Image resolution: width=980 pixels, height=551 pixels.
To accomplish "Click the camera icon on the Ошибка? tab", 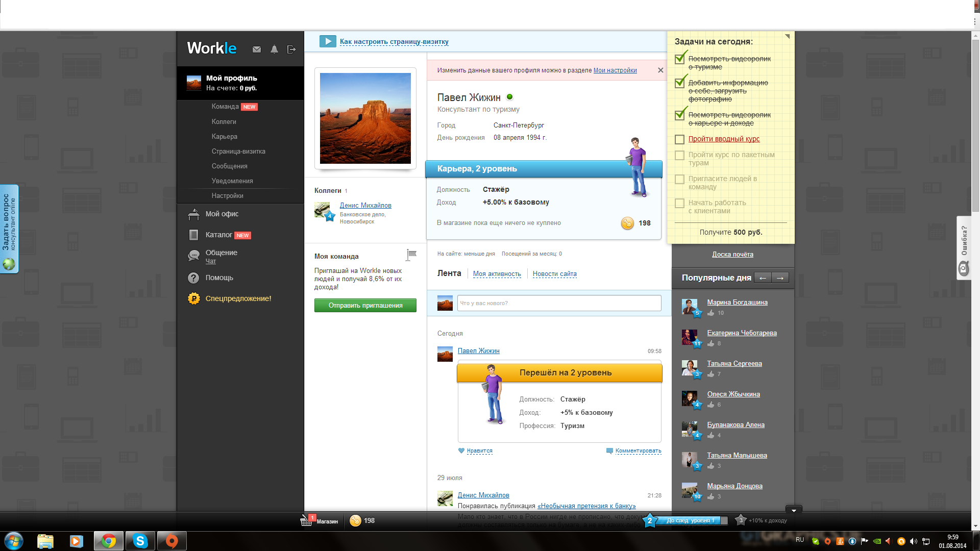I will [964, 268].
